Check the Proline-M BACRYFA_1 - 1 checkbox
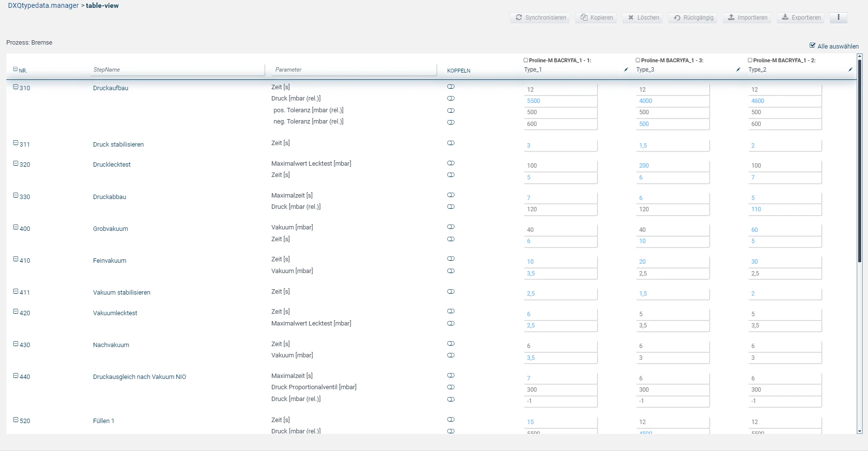 click(x=526, y=60)
